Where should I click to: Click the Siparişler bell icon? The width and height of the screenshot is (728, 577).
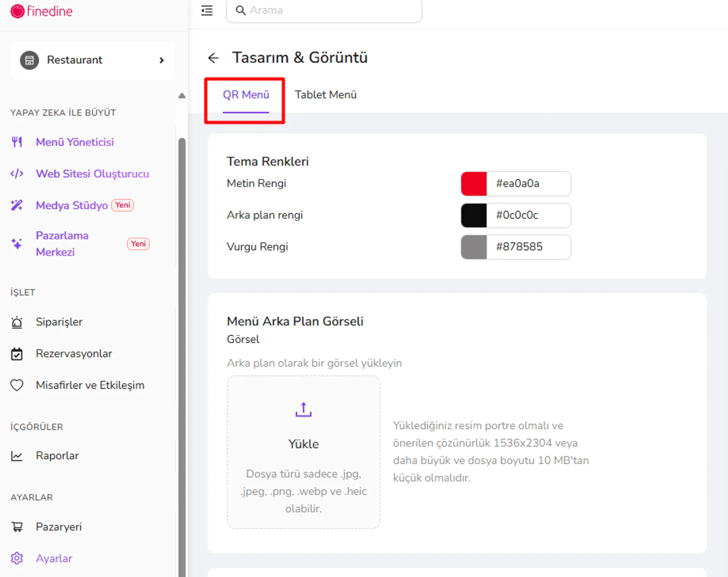(x=17, y=322)
